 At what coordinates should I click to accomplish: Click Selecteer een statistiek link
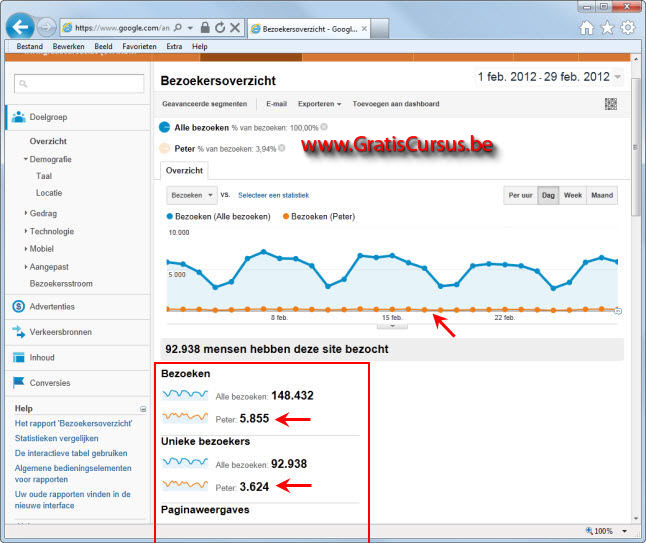coord(273,195)
